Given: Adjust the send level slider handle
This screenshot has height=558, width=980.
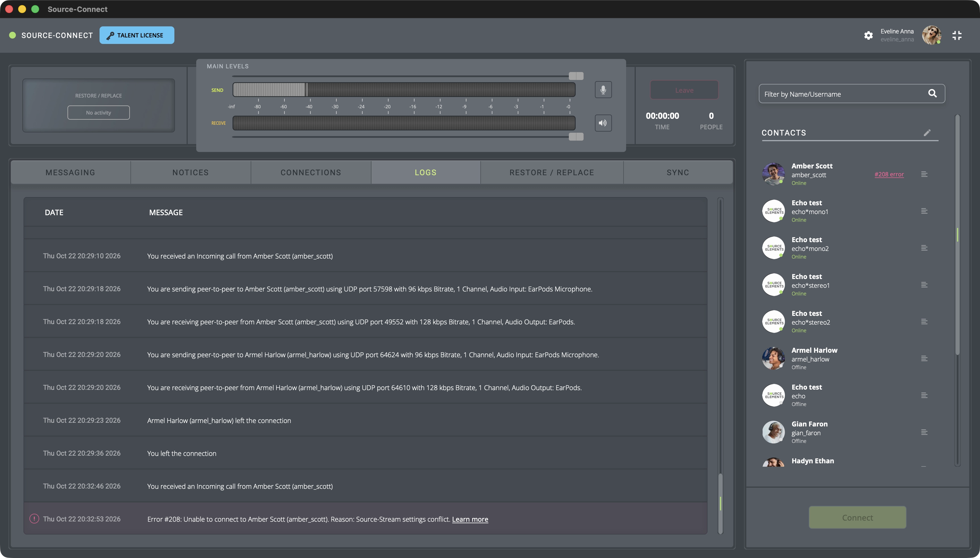Looking at the screenshot, I should 576,76.
